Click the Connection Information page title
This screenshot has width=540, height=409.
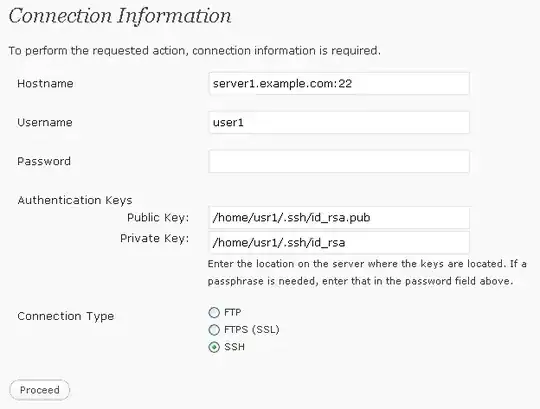[x=120, y=16]
